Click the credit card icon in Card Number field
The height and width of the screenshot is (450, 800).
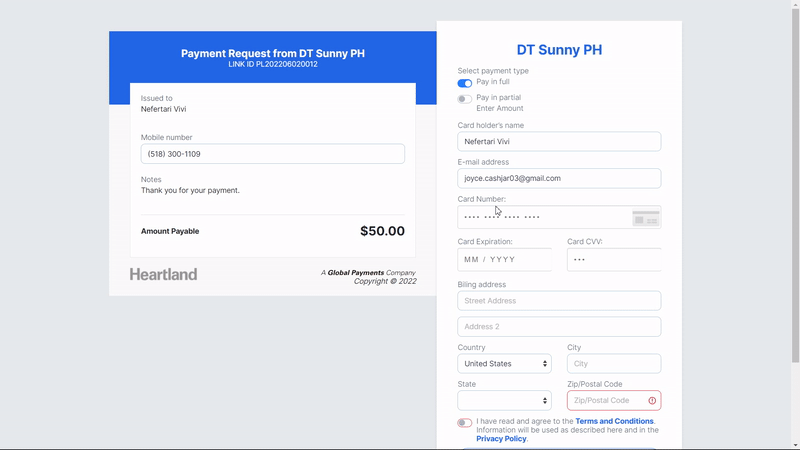click(x=645, y=218)
